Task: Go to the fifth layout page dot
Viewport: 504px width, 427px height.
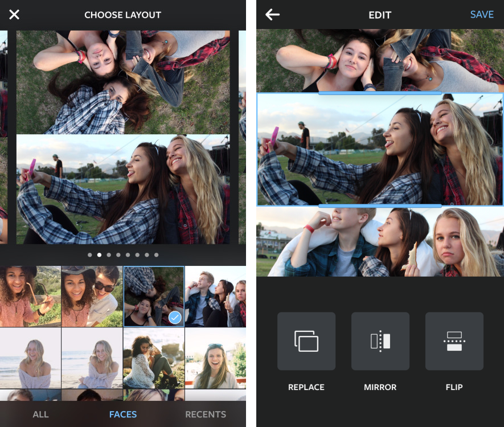Action: 128,255
